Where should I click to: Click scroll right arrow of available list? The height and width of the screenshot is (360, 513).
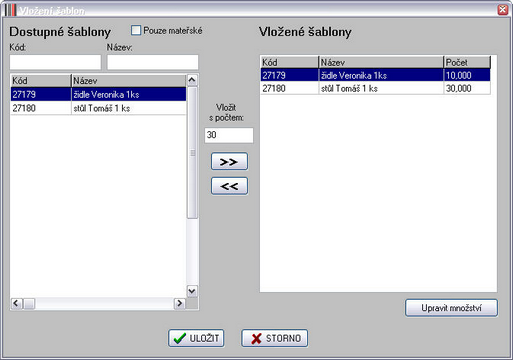[x=180, y=303]
